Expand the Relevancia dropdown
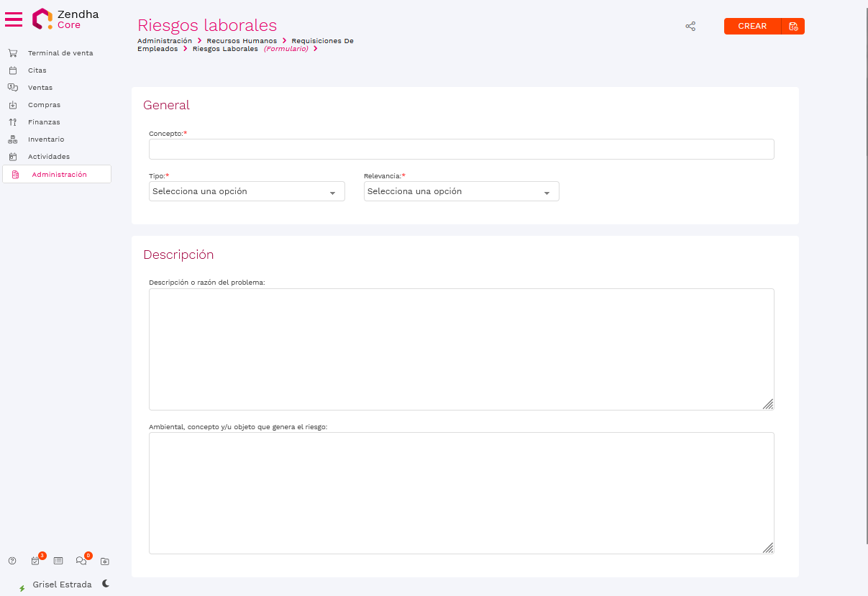868x596 pixels. (x=461, y=192)
